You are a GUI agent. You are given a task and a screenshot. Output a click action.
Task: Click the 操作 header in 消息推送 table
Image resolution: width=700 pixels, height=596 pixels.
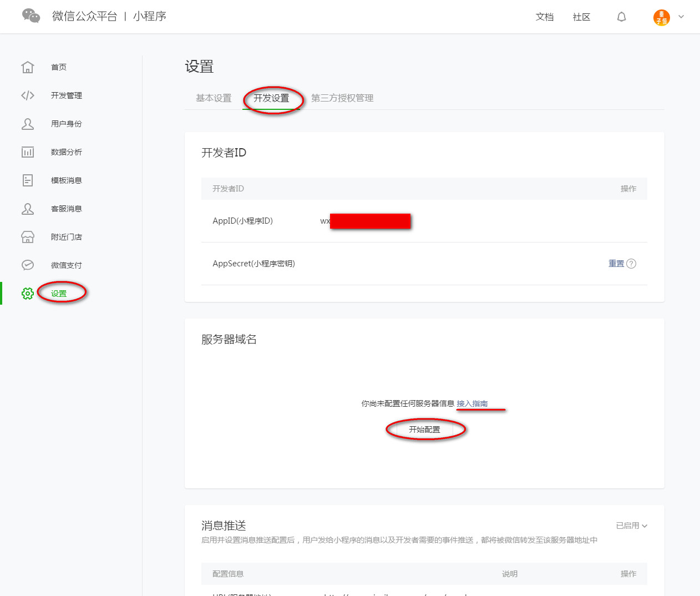click(628, 574)
